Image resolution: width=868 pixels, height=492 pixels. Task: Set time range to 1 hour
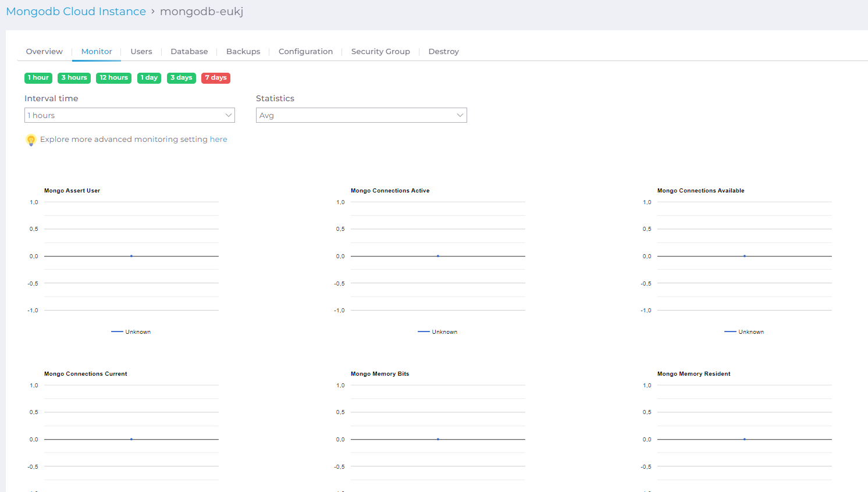click(38, 78)
